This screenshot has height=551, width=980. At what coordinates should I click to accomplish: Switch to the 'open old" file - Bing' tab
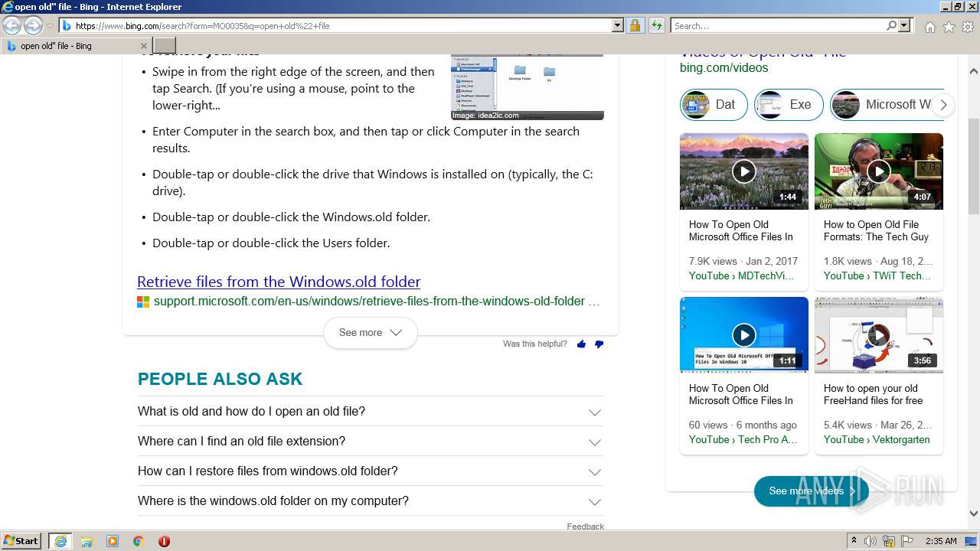pos(77,46)
